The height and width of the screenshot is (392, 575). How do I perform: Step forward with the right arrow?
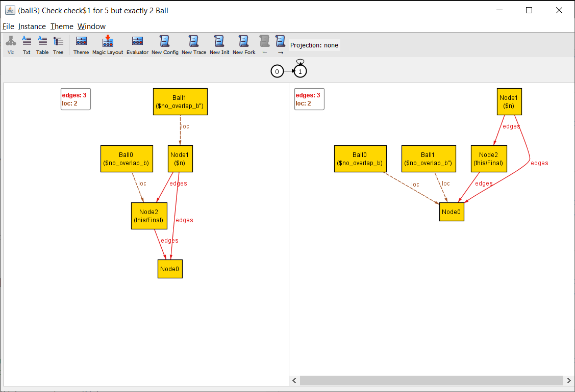click(280, 45)
